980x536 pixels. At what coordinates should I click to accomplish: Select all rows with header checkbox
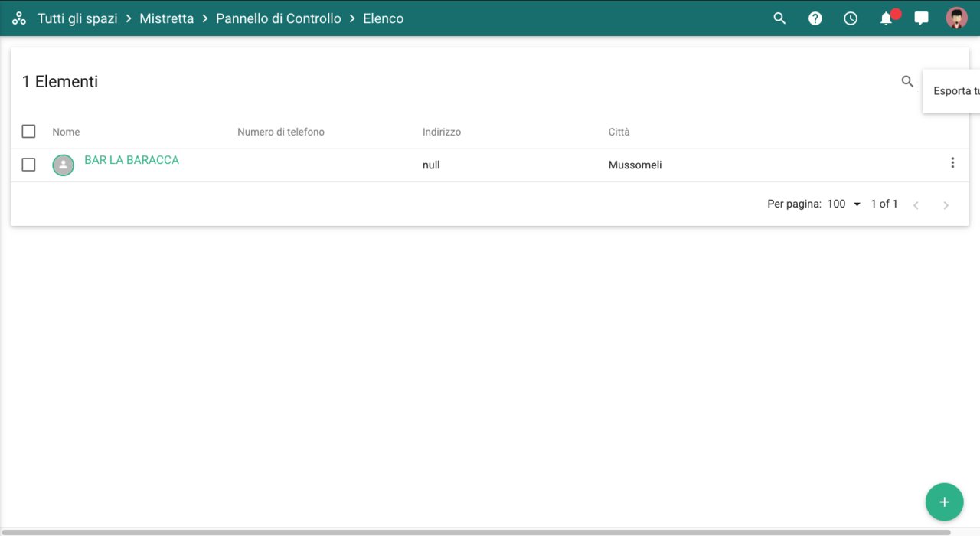tap(28, 132)
